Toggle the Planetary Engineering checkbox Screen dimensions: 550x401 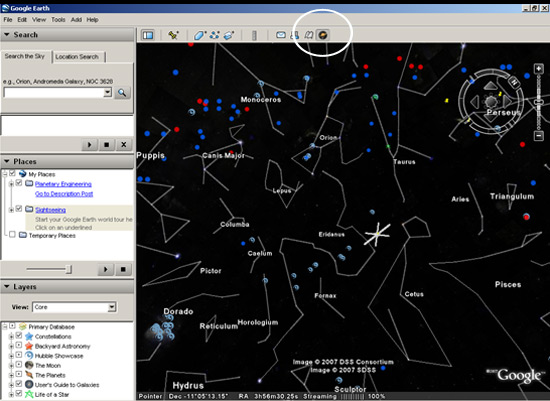tap(19, 183)
